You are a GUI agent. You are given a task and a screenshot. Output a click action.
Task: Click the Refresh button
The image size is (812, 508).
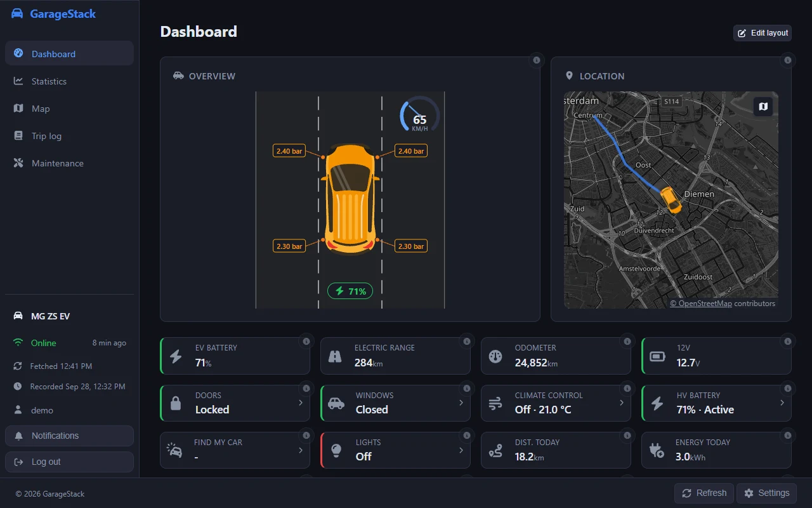point(704,493)
